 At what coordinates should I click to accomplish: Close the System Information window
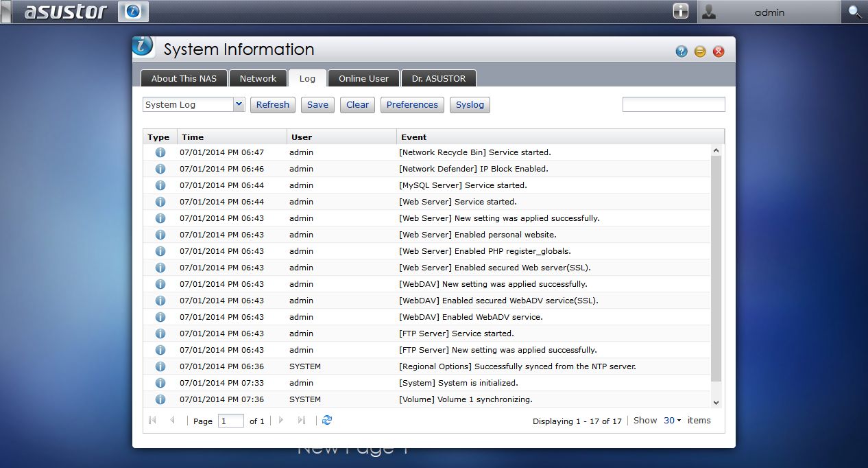coord(719,51)
